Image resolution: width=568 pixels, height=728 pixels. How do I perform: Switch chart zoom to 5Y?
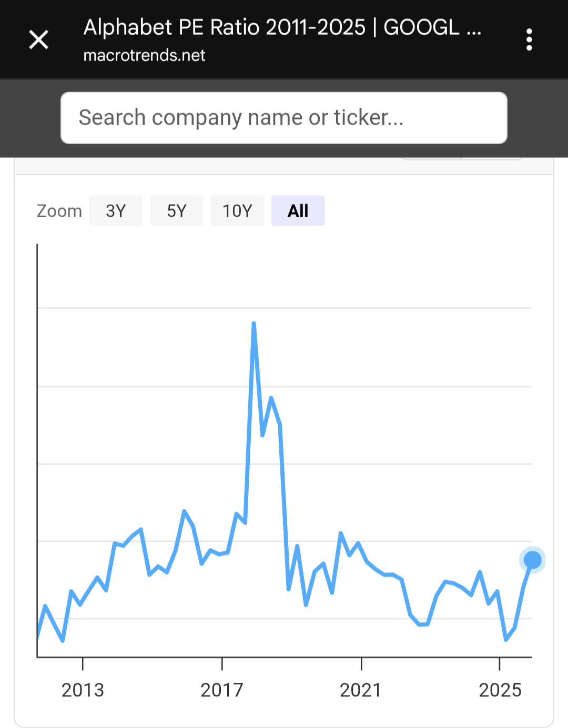[177, 211]
